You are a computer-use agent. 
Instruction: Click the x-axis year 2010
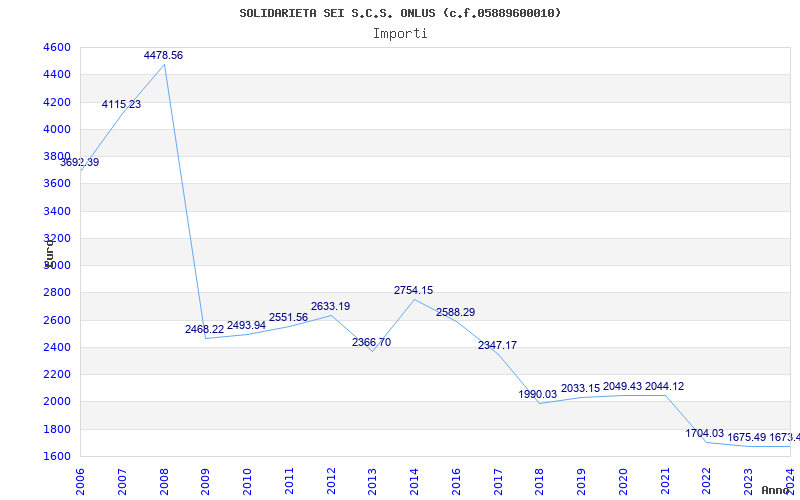coord(247,482)
